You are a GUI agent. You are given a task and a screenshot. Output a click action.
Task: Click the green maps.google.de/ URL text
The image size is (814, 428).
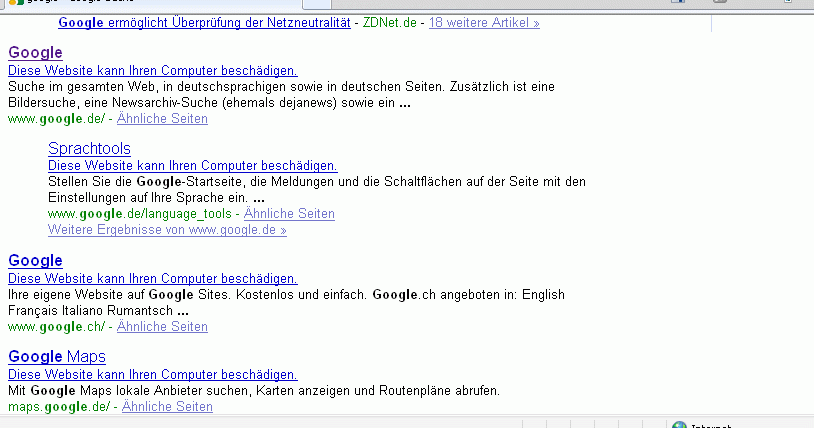[x=57, y=407]
